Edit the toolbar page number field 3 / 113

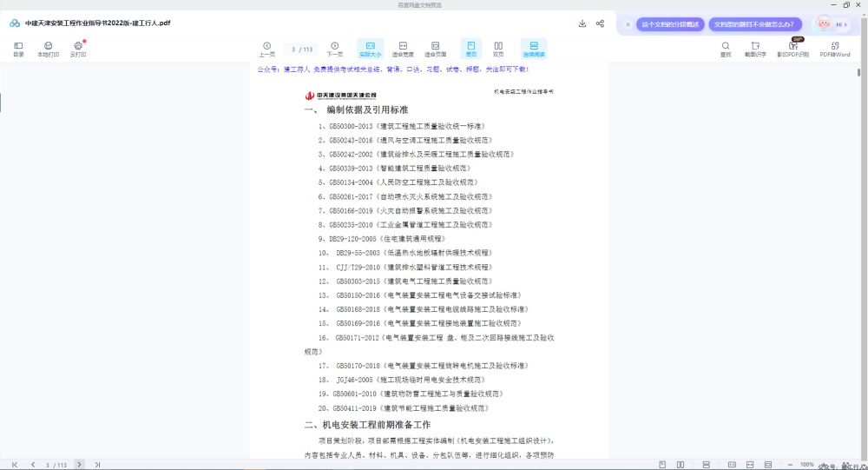tap(302, 50)
